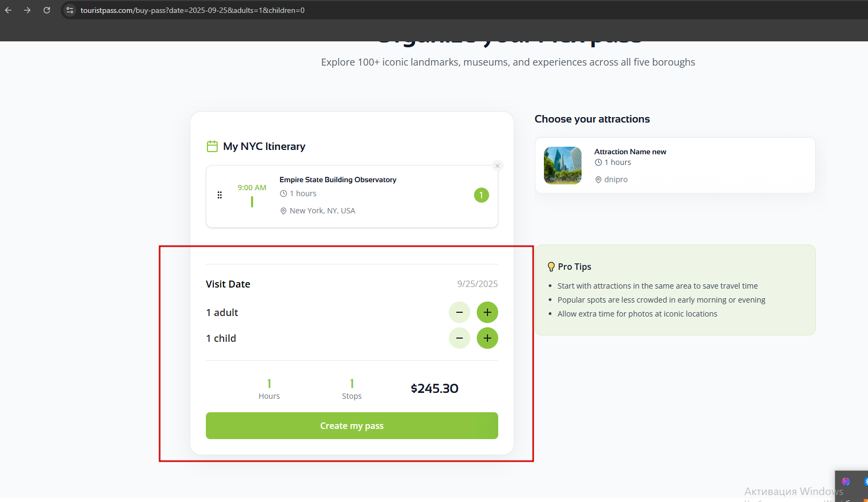Click the 1 Hours counter
868x502 pixels.
click(x=269, y=389)
